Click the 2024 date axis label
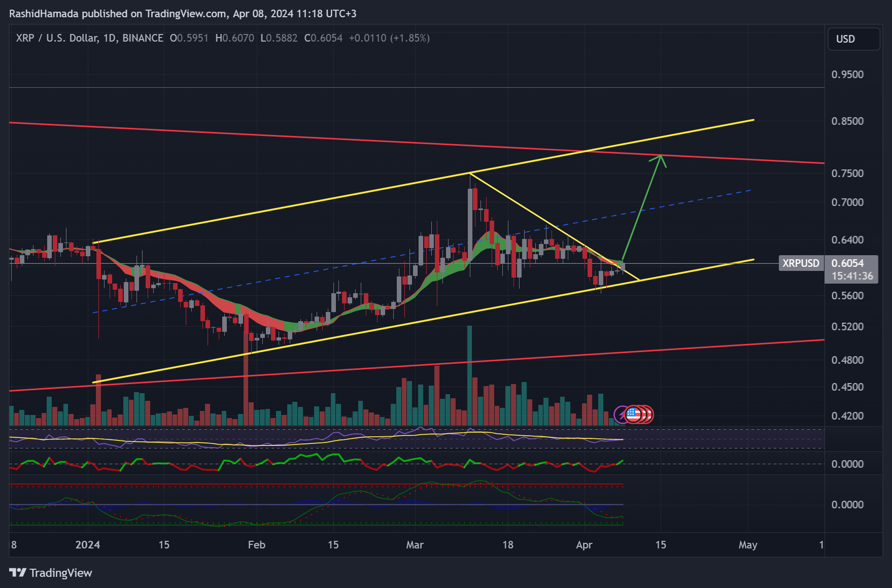 pos(88,545)
